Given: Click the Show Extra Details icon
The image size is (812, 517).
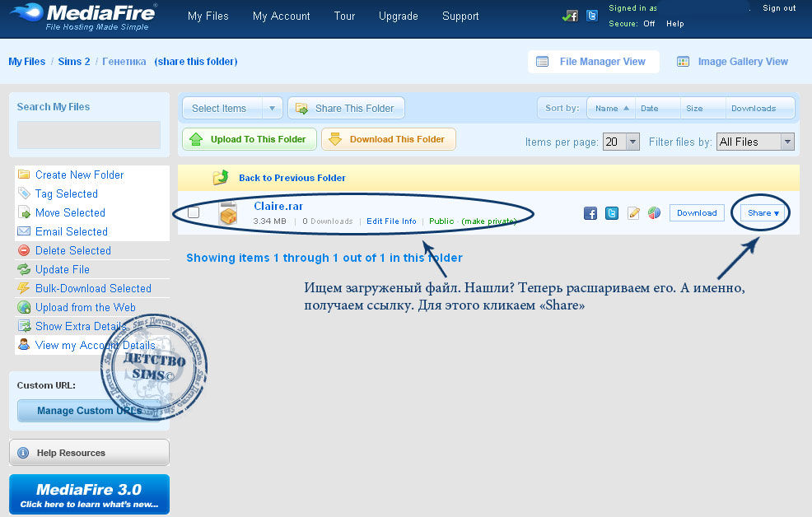Looking at the screenshot, I should 24,326.
